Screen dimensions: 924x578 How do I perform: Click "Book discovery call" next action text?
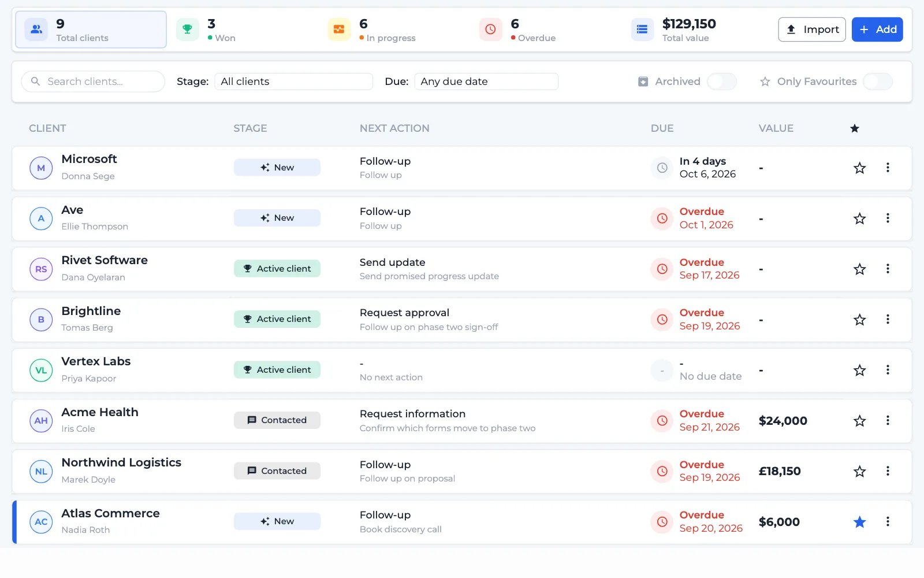(400, 529)
